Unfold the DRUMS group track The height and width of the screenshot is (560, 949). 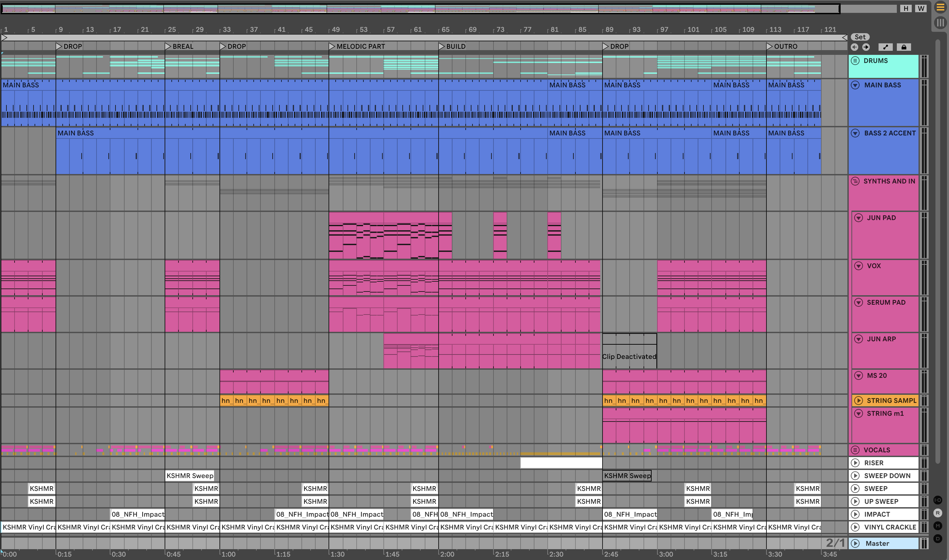[856, 61]
